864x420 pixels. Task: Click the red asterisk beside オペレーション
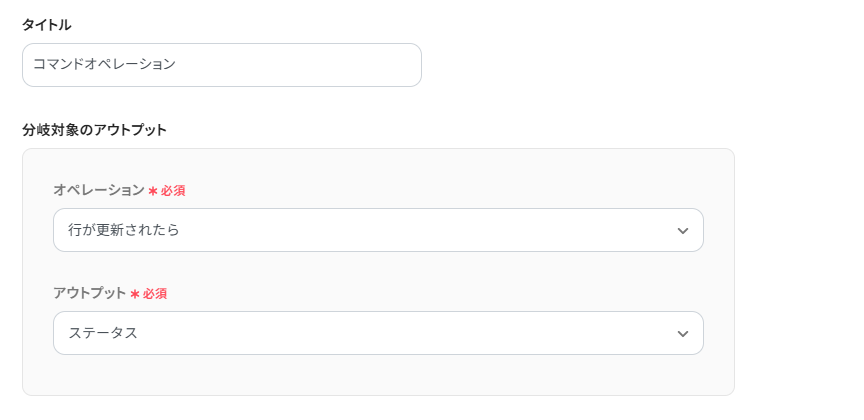(153, 191)
